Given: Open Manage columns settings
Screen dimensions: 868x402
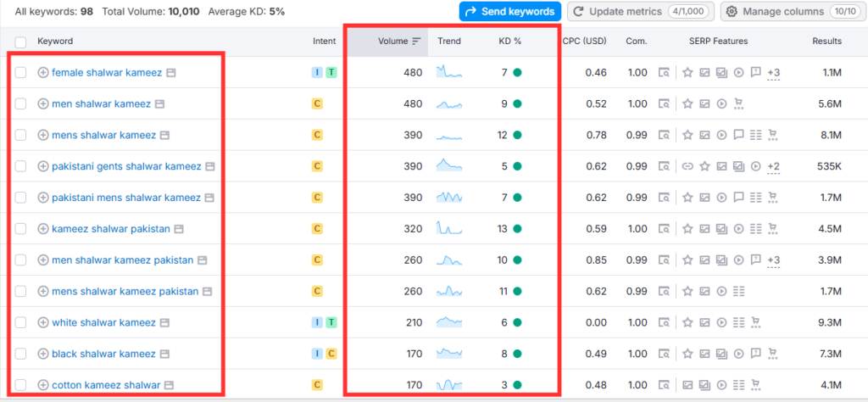Looking at the screenshot, I should (x=793, y=12).
